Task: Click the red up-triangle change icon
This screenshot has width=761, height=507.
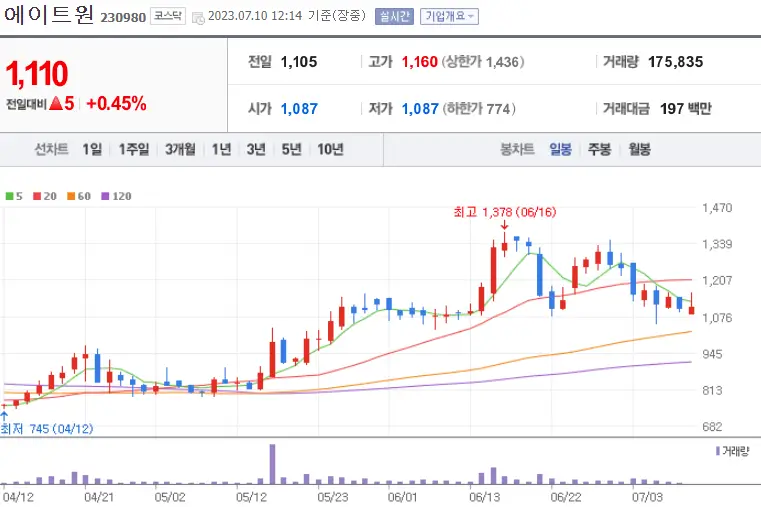Action: (56, 103)
